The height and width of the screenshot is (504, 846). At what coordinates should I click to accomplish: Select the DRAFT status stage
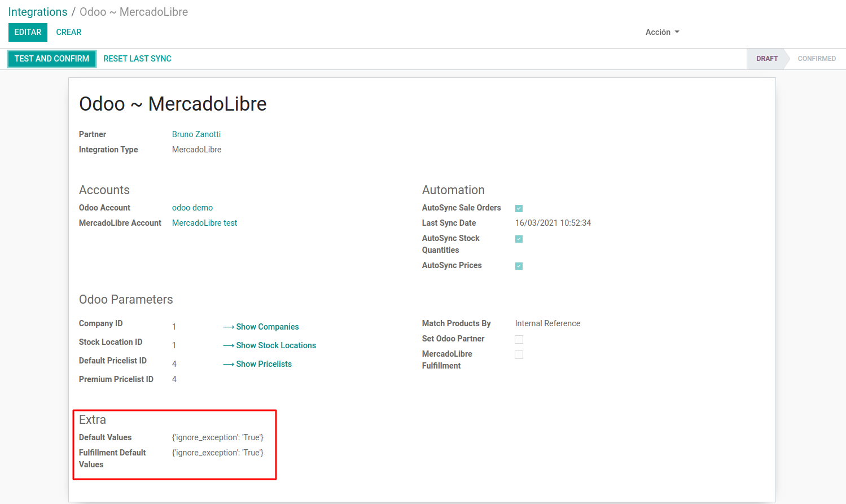766,59
